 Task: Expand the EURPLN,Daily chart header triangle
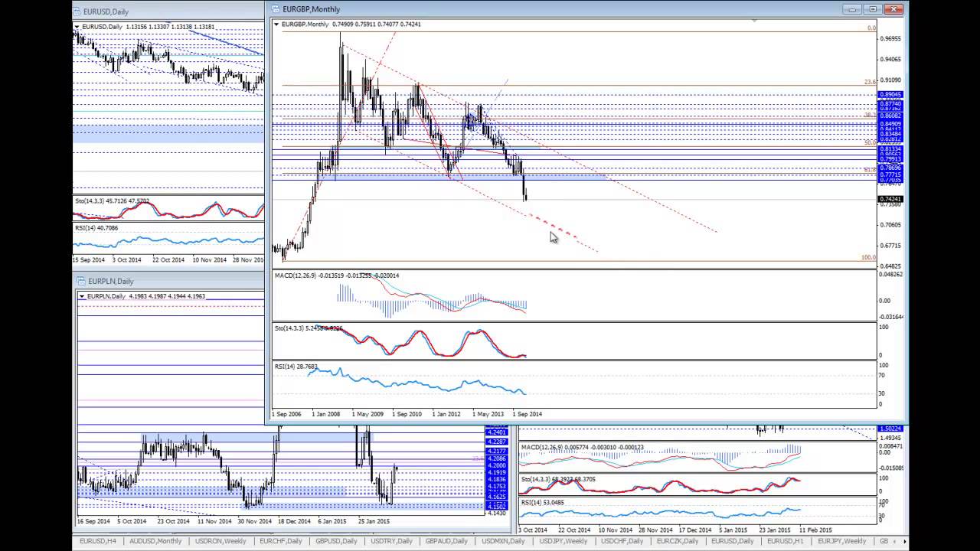pyautogui.click(x=82, y=296)
